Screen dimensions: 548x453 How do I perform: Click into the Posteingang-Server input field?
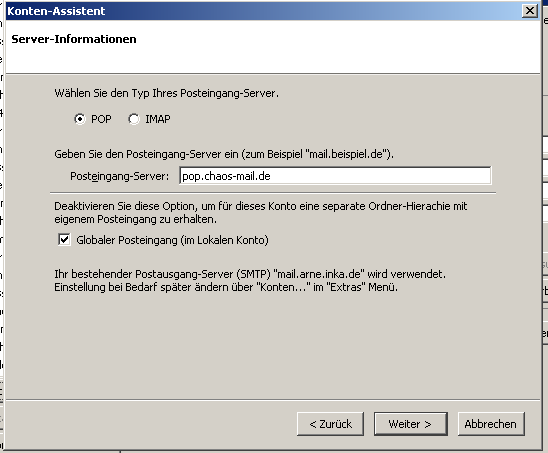335,176
